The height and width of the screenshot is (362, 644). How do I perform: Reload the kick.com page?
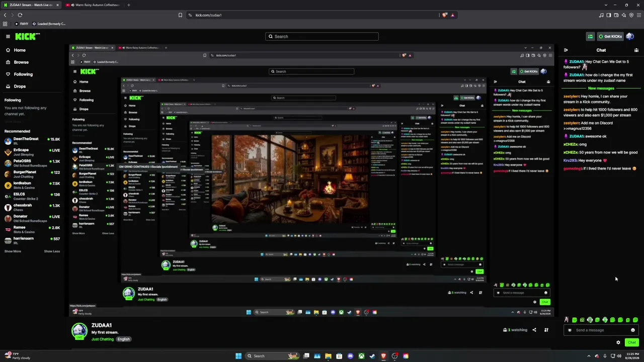click(20, 15)
